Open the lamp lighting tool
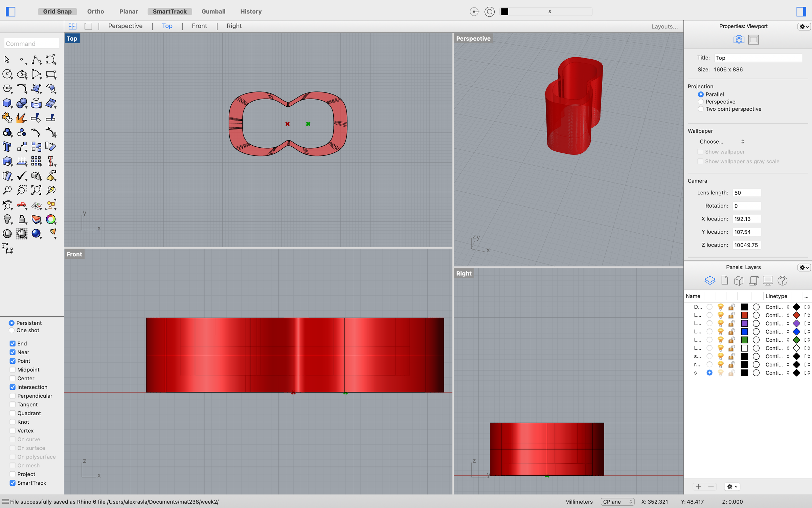This screenshot has height=508, width=812. [x=7, y=219]
